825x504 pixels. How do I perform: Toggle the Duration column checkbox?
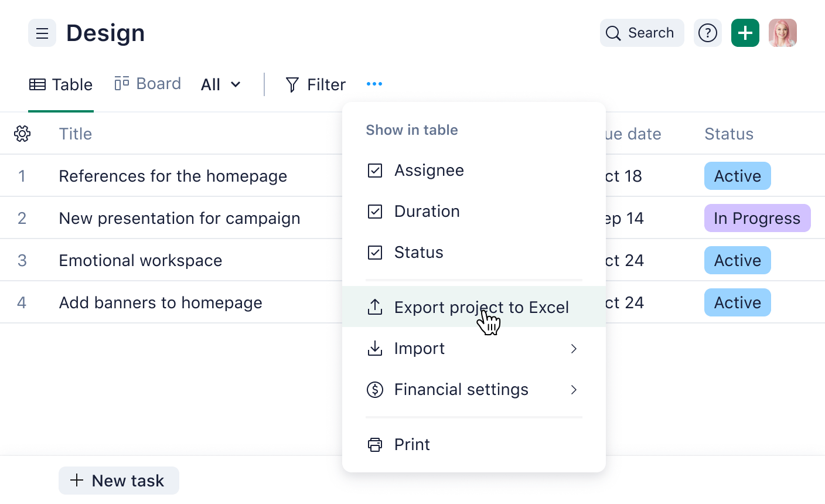tap(375, 212)
